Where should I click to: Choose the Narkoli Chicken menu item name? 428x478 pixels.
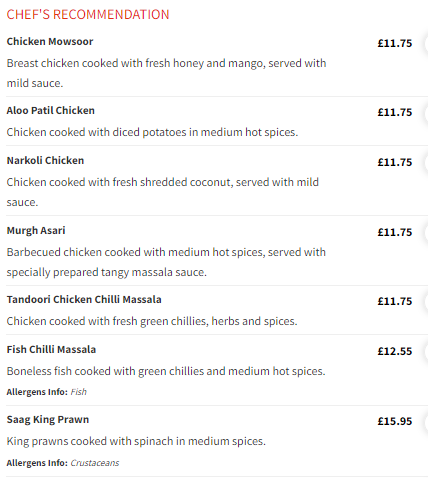tap(45, 161)
